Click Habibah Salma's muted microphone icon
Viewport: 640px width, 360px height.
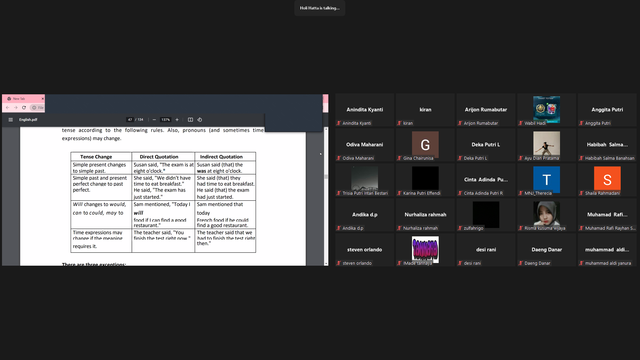[x=581, y=158]
